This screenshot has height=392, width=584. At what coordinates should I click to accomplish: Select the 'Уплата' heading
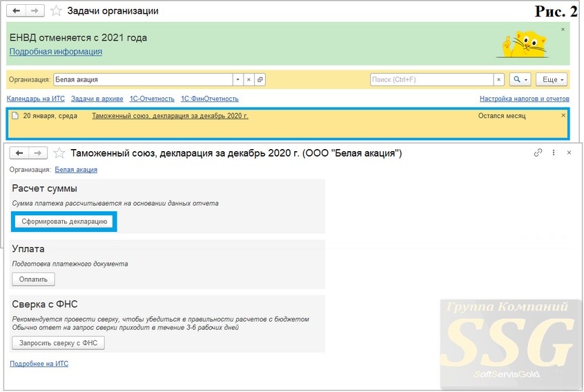coord(28,248)
